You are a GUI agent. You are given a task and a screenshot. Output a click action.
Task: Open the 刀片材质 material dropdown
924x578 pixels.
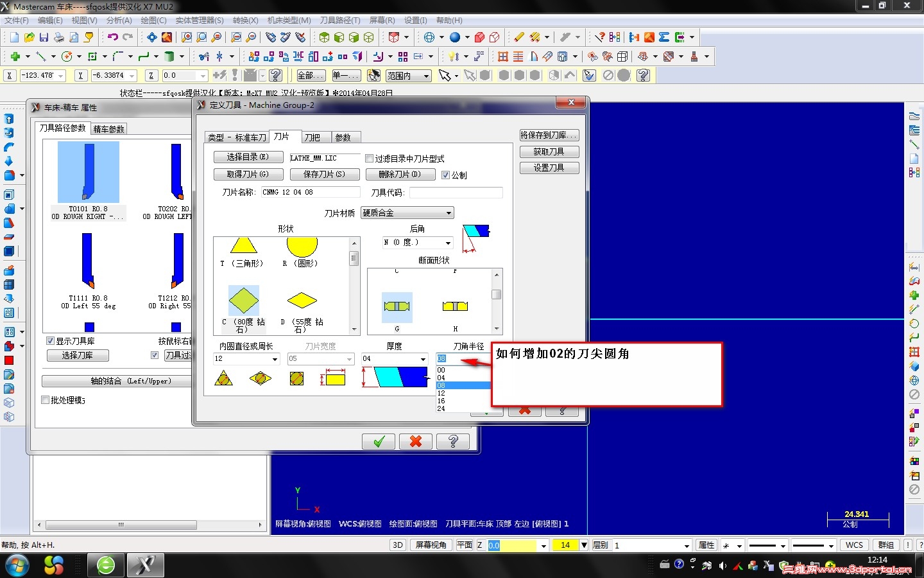[x=407, y=213]
